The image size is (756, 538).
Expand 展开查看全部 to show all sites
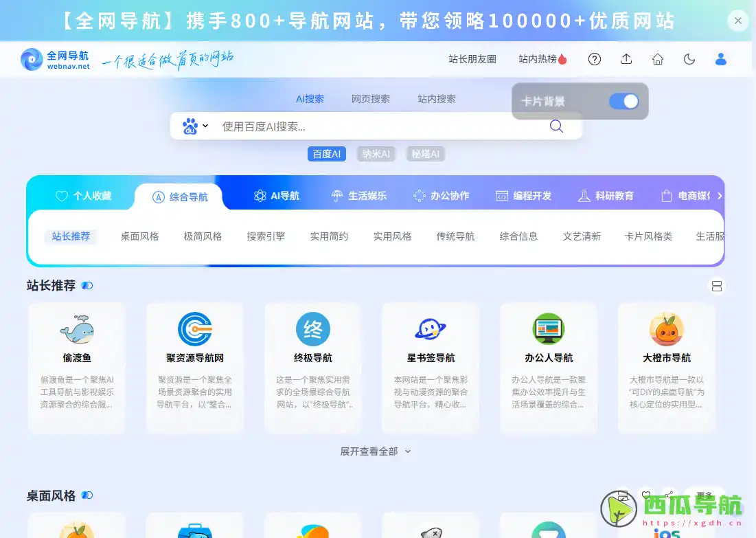coord(375,451)
